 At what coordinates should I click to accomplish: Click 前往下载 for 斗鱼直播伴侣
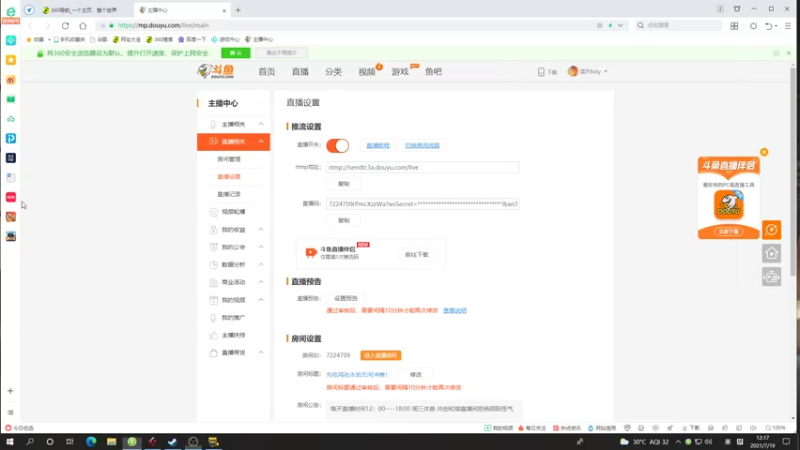(x=417, y=255)
